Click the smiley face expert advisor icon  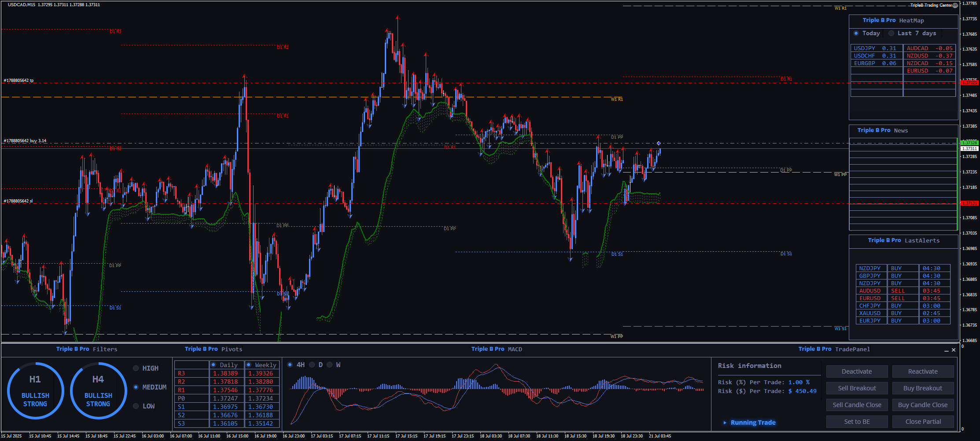coord(955,6)
